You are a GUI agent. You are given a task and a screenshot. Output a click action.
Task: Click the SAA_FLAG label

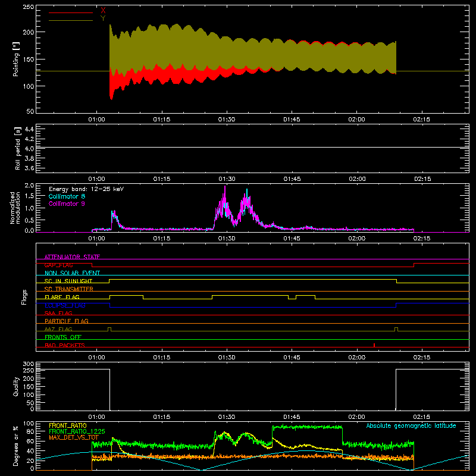(58, 313)
